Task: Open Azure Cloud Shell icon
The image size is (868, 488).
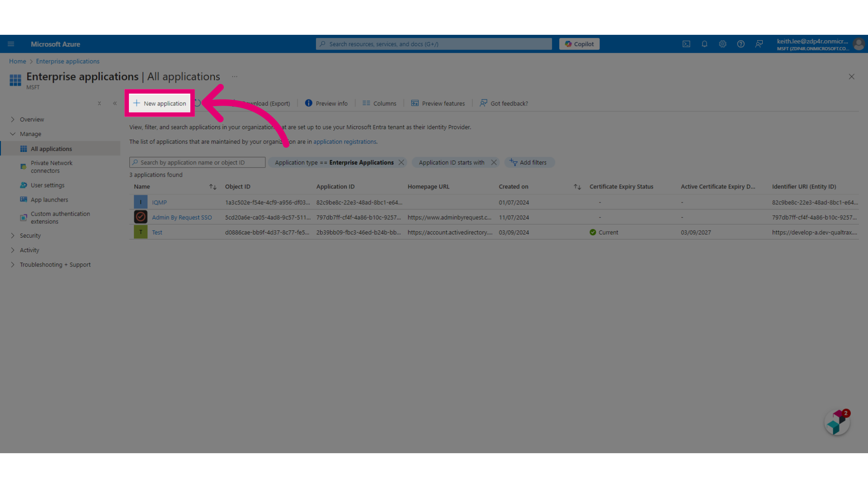Action: pos(686,44)
